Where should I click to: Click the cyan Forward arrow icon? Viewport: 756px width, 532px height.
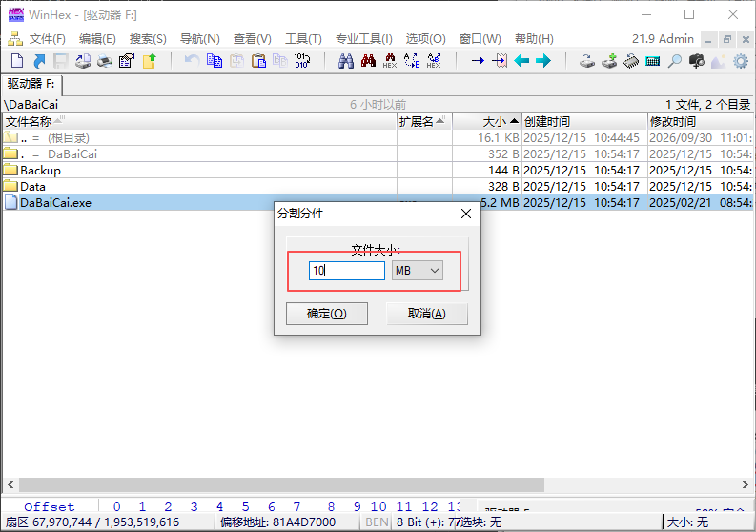point(543,61)
